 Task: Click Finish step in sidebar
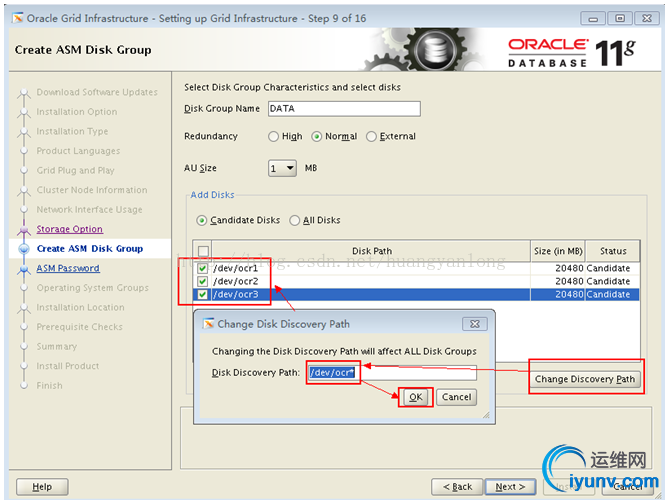50,385
